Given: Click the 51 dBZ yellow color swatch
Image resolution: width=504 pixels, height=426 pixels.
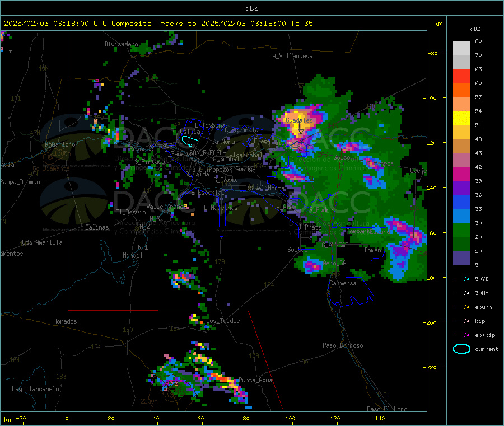Looking at the screenshot, I should click(461, 118).
